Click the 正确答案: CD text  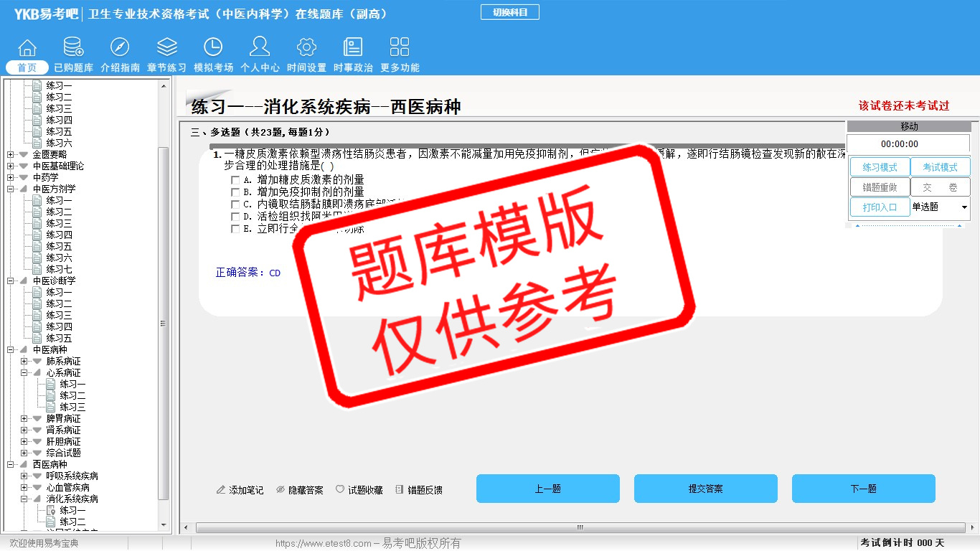click(x=248, y=273)
